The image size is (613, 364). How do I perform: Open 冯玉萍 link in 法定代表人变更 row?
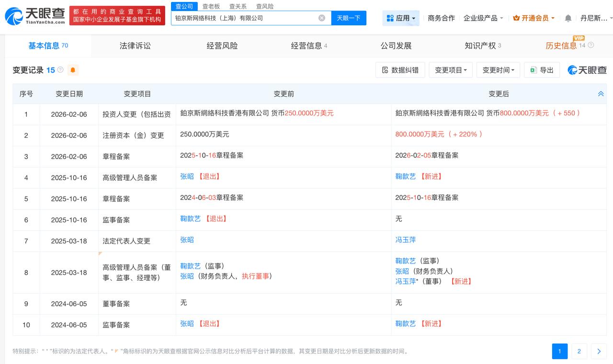point(406,240)
